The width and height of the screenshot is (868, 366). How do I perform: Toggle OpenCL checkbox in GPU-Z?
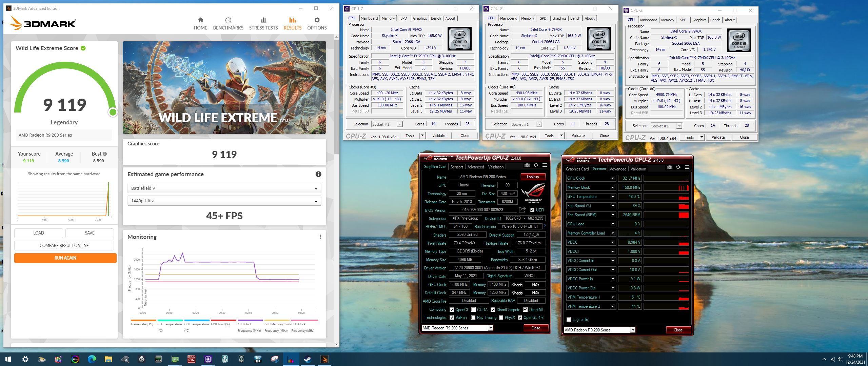tap(452, 310)
